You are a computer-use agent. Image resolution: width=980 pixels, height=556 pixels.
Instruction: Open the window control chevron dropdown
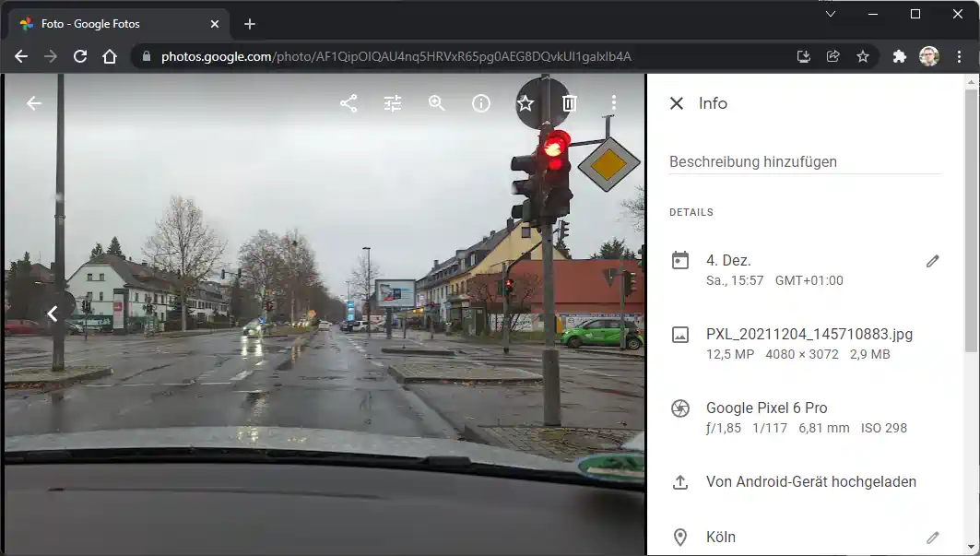click(x=830, y=14)
